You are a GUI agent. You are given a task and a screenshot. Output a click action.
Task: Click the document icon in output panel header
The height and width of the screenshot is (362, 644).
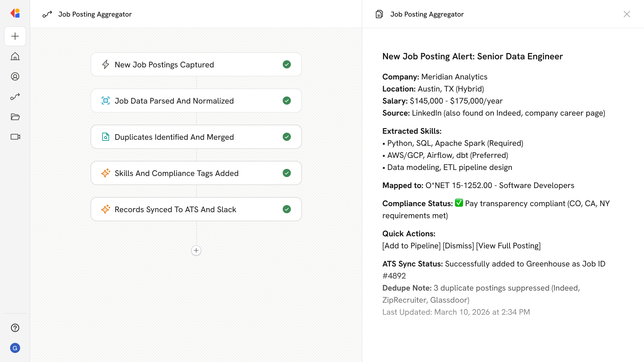coord(379,14)
